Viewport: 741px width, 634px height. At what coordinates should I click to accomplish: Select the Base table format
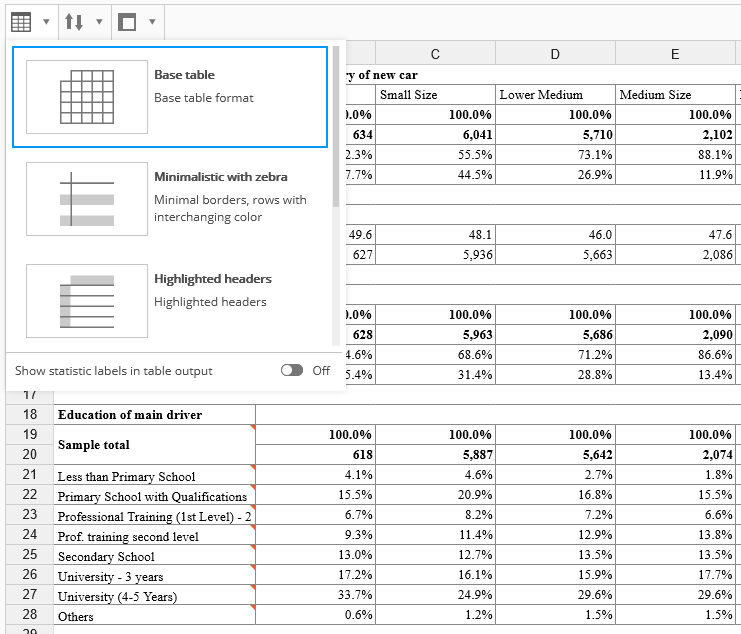pos(170,97)
